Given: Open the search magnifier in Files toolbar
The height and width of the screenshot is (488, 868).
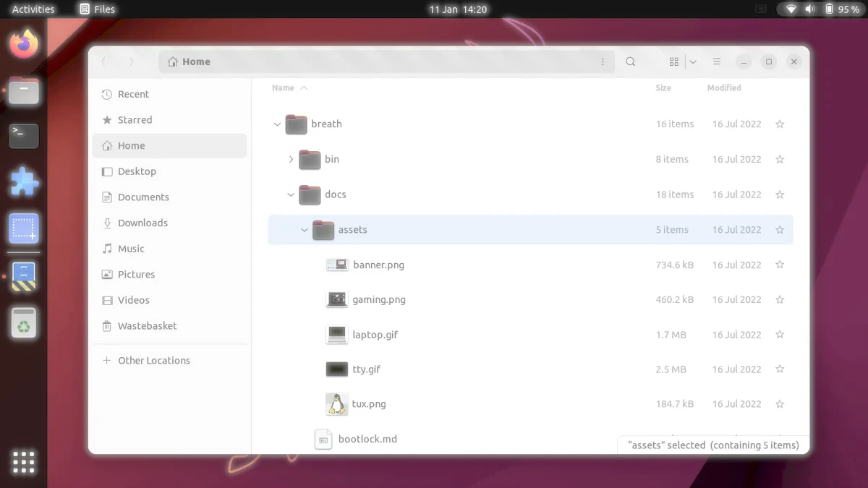Looking at the screenshot, I should pyautogui.click(x=631, y=62).
